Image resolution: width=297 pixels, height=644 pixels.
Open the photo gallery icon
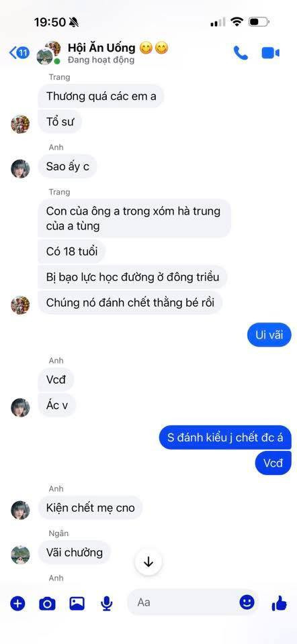point(77,603)
